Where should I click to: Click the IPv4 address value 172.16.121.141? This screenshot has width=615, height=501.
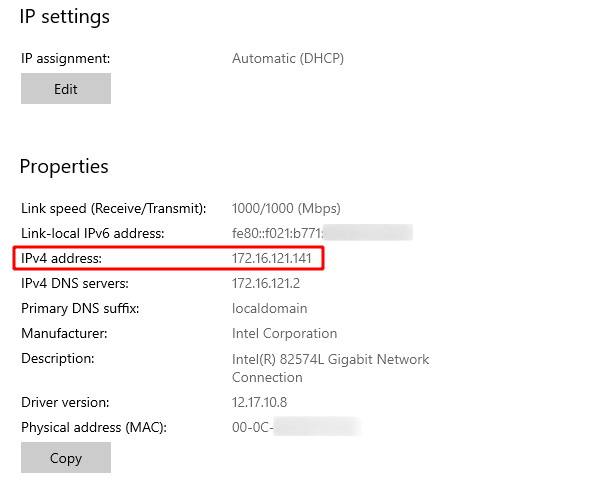[x=273, y=259]
